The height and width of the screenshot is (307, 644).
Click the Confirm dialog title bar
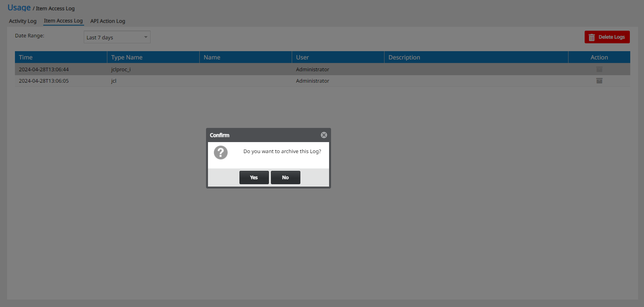tap(269, 135)
